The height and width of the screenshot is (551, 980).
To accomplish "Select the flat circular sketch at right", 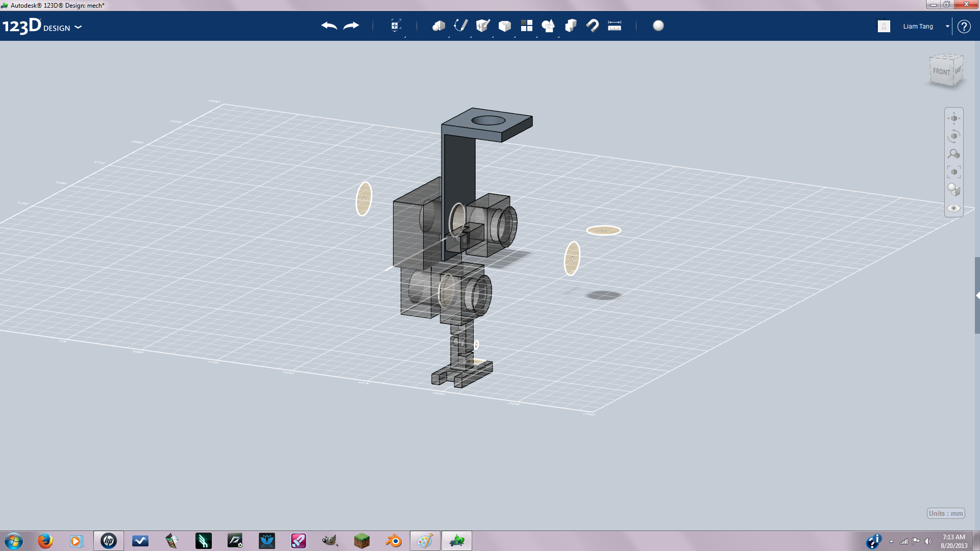I will click(604, 231).
